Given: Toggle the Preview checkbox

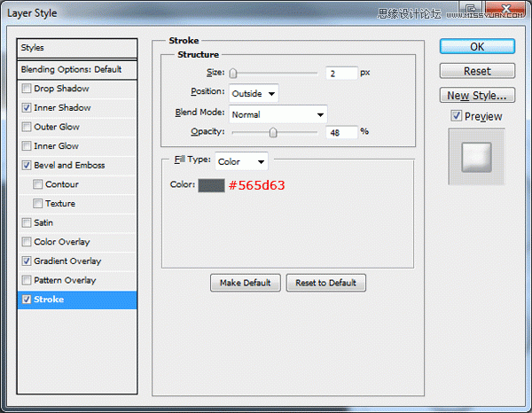Looking at the screenshot, I should pos(456,116).
